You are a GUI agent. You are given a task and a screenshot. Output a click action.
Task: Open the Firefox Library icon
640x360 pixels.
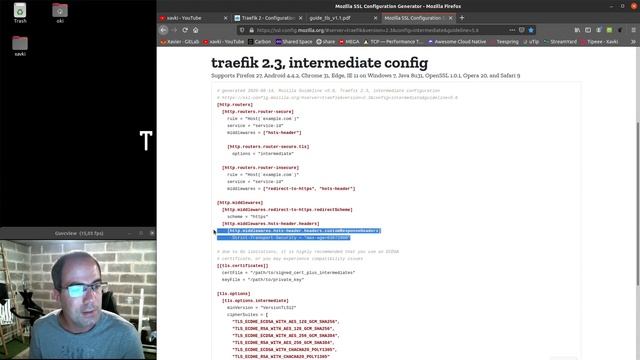click(577, 30)
